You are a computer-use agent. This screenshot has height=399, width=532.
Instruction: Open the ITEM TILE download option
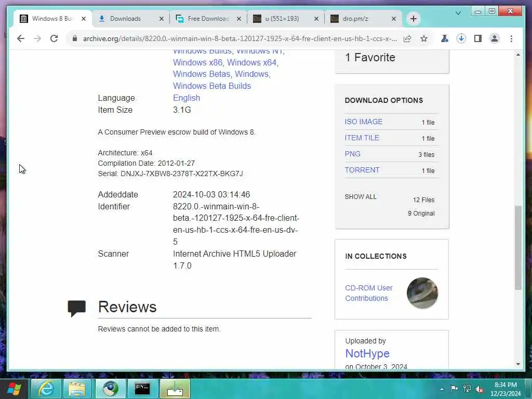pos(362,138)
